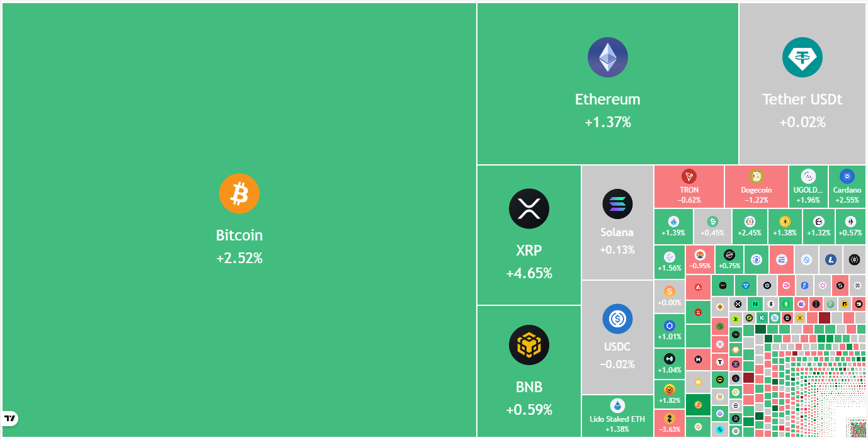Click the Ethereum name label
Image resolution: width=868 pixels, height=440 pixels.
607,99
